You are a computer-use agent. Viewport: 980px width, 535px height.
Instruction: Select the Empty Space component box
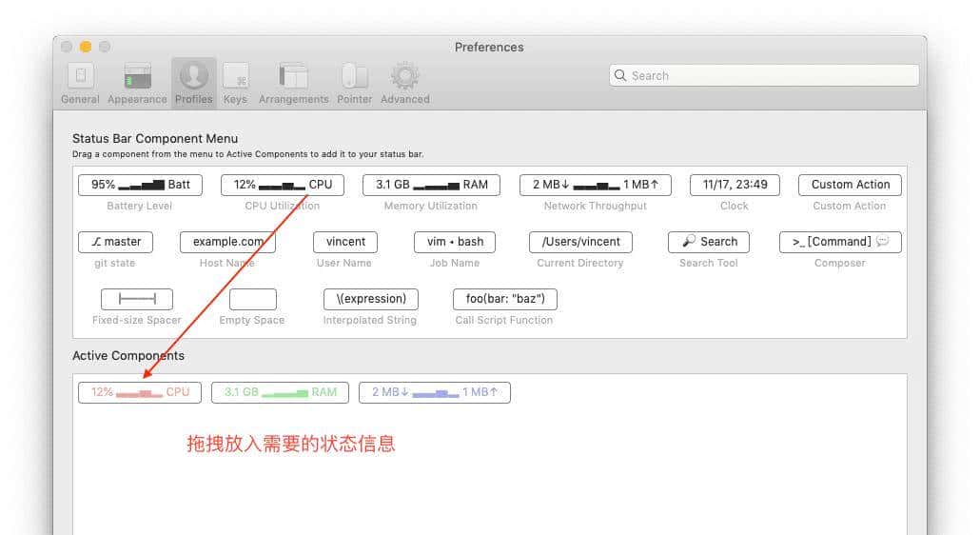coord(252,299)
